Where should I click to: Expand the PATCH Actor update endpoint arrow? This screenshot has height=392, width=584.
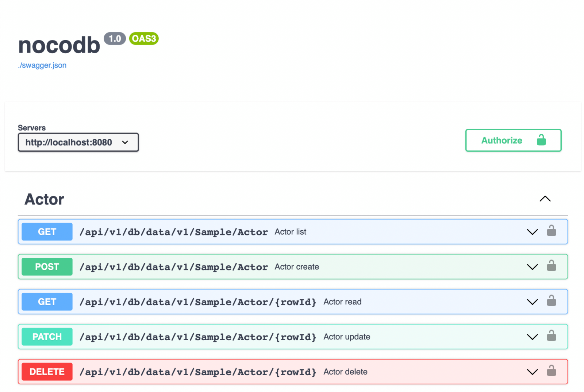coord(532,337)
